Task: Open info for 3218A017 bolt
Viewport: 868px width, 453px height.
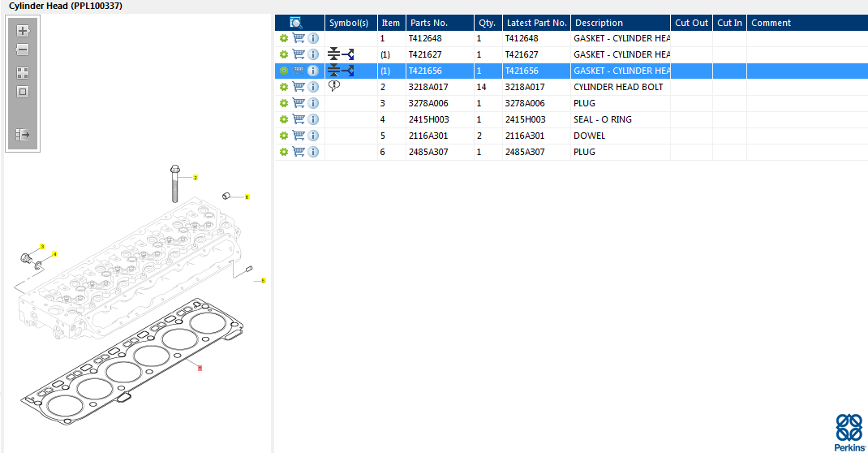Action: pos(313,87)
